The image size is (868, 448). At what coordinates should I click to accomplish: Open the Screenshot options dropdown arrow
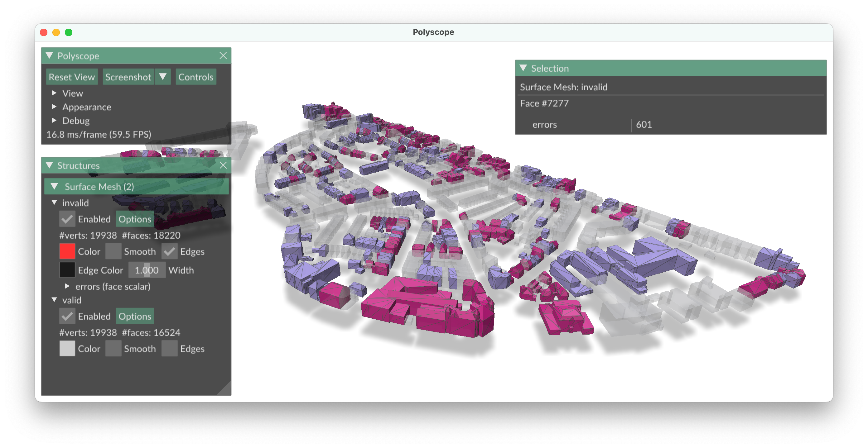(x=163, y=77)
